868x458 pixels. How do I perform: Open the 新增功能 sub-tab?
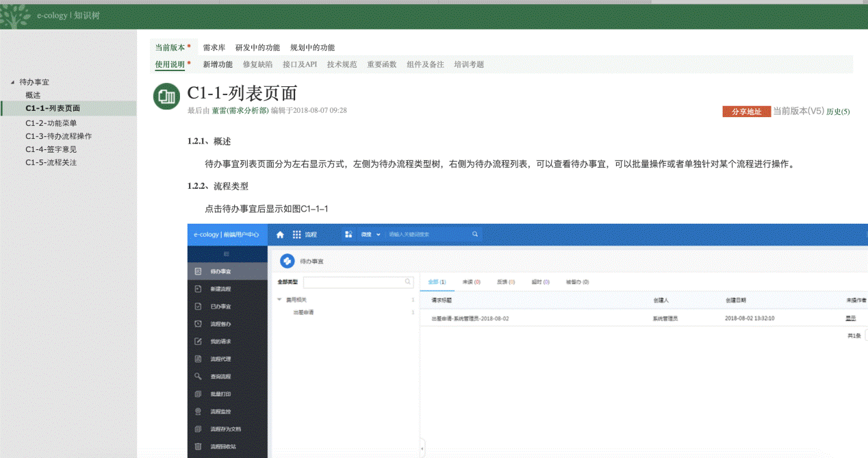(x=218, y=64)
